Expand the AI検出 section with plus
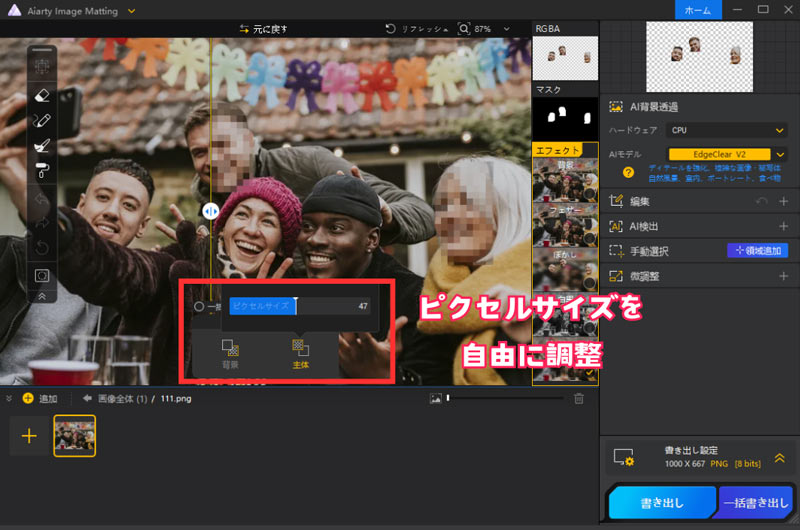Screen dimensions: 800x530 click(784, 226)
